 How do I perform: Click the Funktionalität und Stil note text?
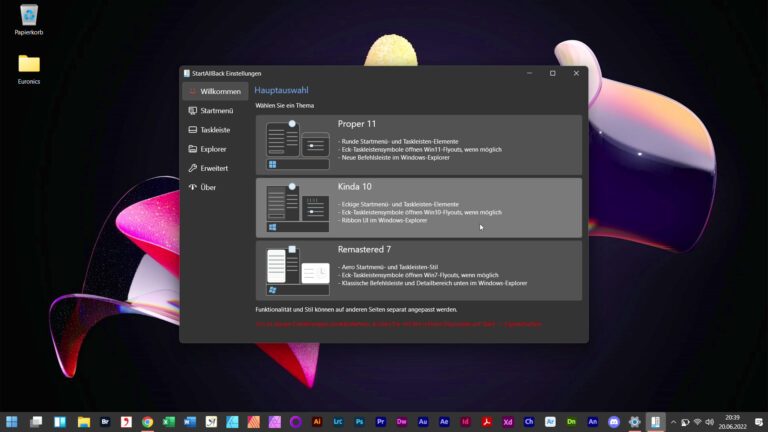[356, 310]
